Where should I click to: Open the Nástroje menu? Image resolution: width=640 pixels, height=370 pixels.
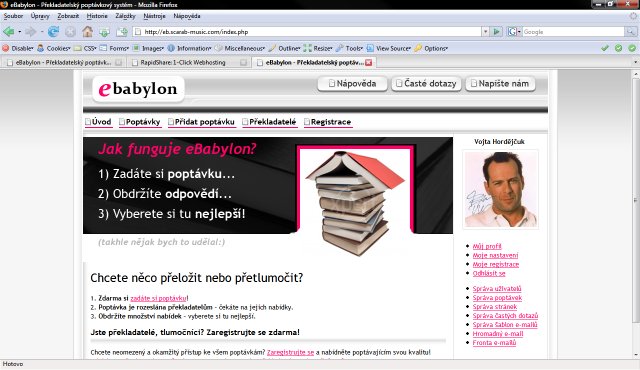[x=154, y=16]
